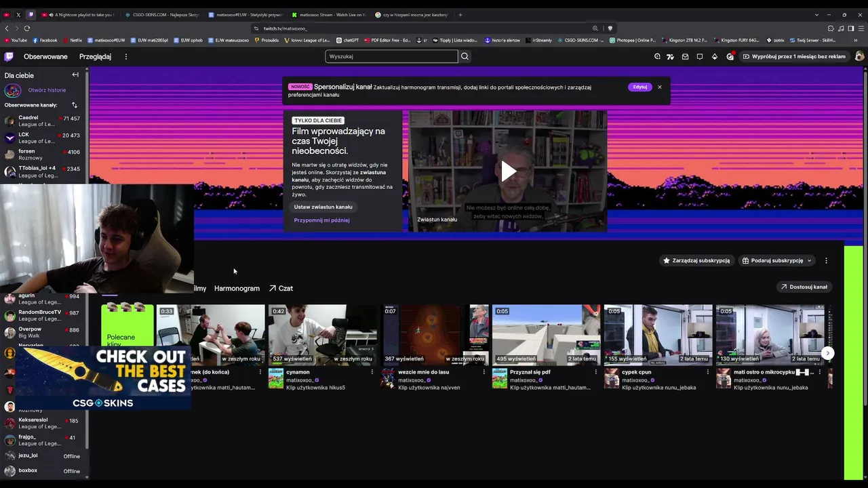
Task: Open TTobias_lol channel in the sidebar
Action: pyautogui.click(x=43, y=171)
